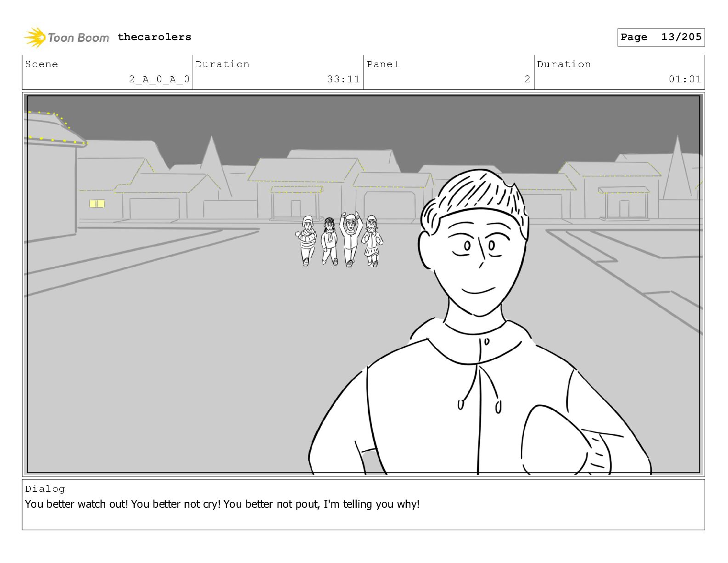Image resolution: width=728 pixels, height=563 pixels.
Task: Click the scene duration value 33:11
Action: (343, 79)
